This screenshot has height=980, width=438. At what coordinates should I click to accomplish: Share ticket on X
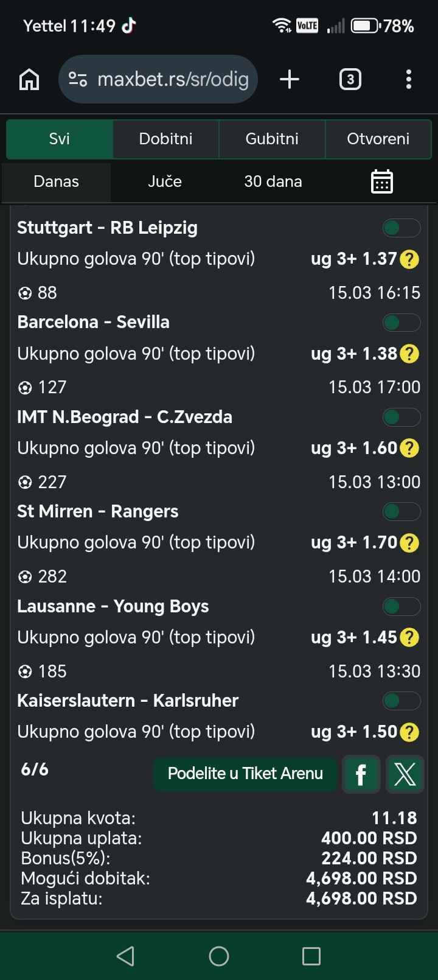[405, 774]
